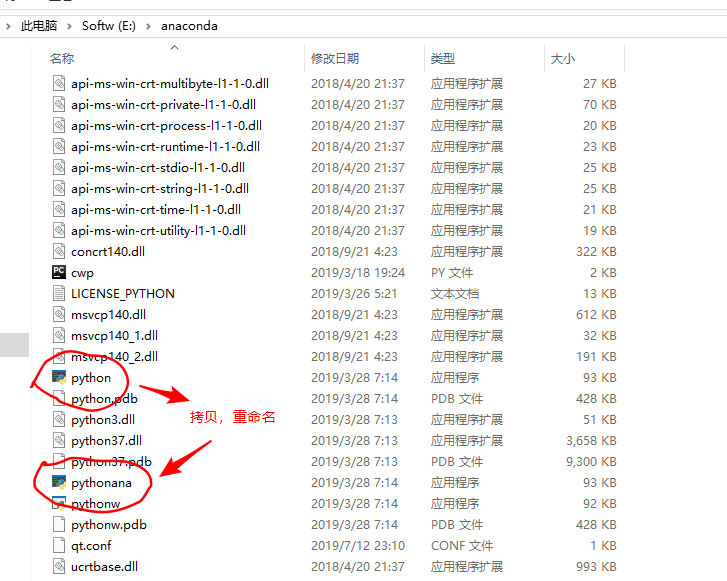
Task: Go to 此电脑 in the address path
Action: (x=38, y=26)
